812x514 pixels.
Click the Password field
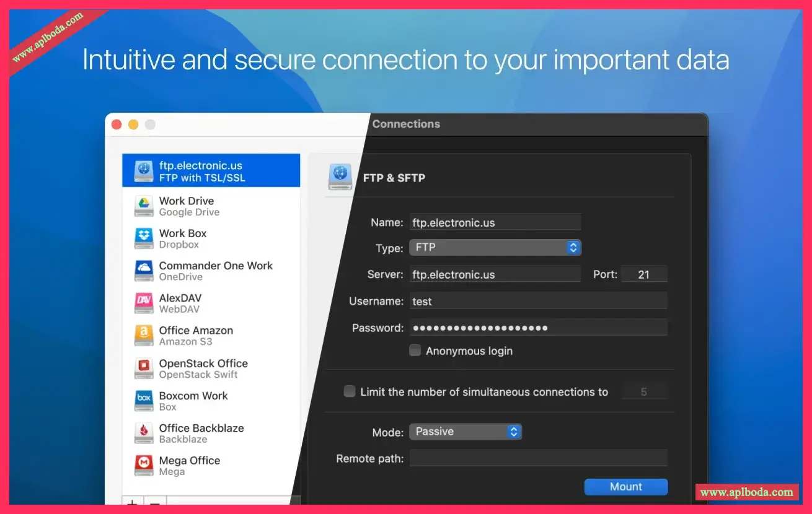(x=538, y=328)
